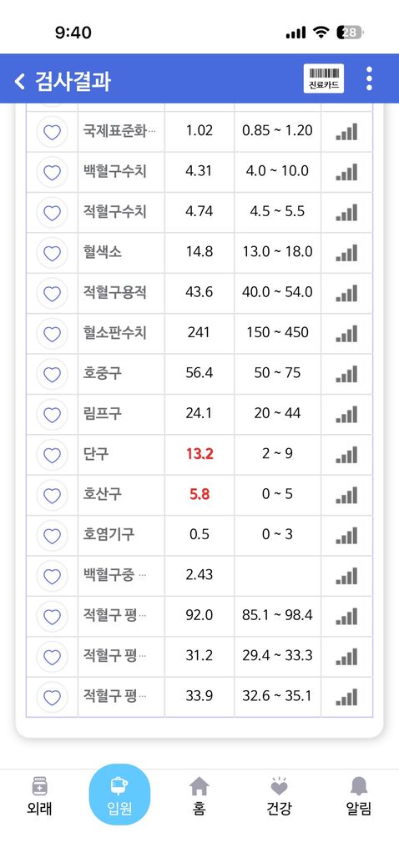Tap the red 13.2 단구 value
This screenshot has width=399, height=868.
pos(199,455)
